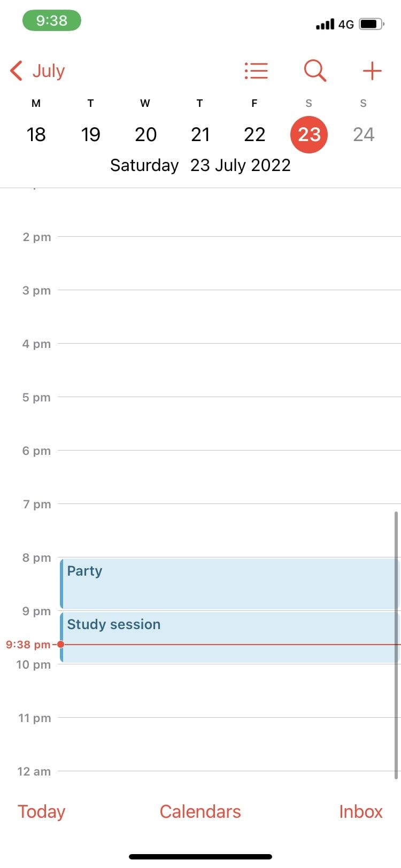Open the search magnifier icon
The image size is (401, 868).
click(315, 71)
